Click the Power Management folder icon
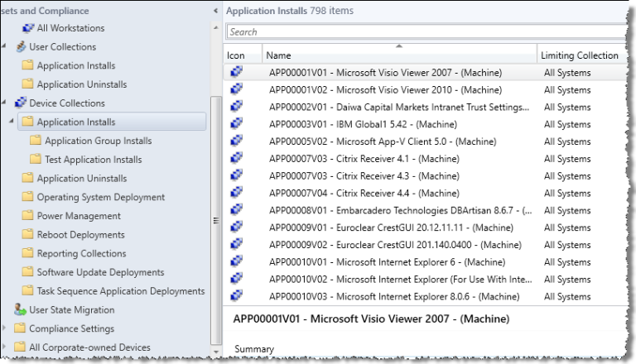636x364 pixels. (x=27, y=216)
